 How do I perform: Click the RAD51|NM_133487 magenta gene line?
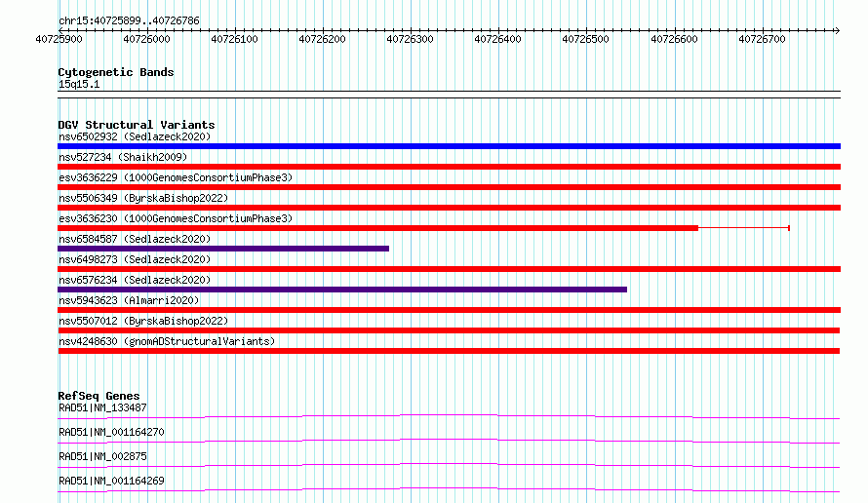point(449,416)
